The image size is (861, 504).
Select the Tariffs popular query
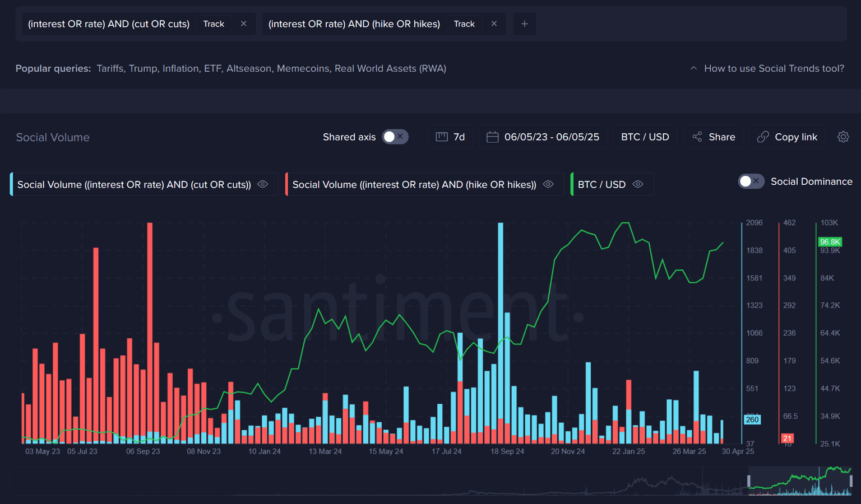tap(110, 68)
